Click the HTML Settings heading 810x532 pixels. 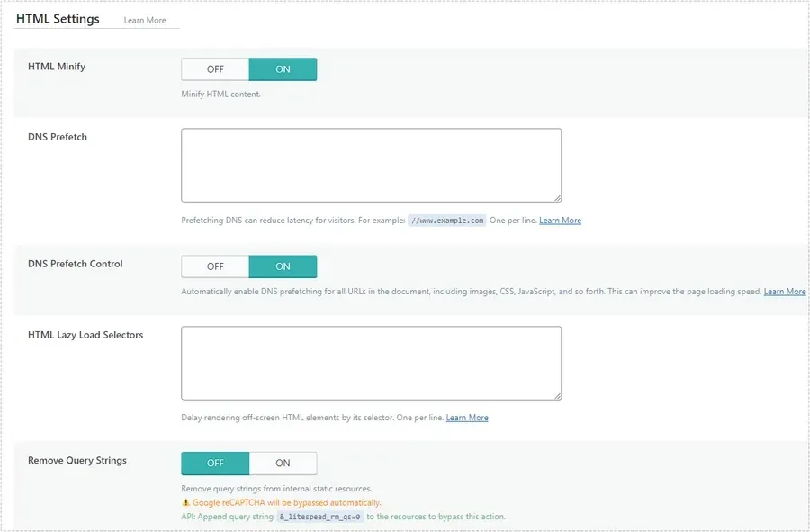(x=58, y=19)
